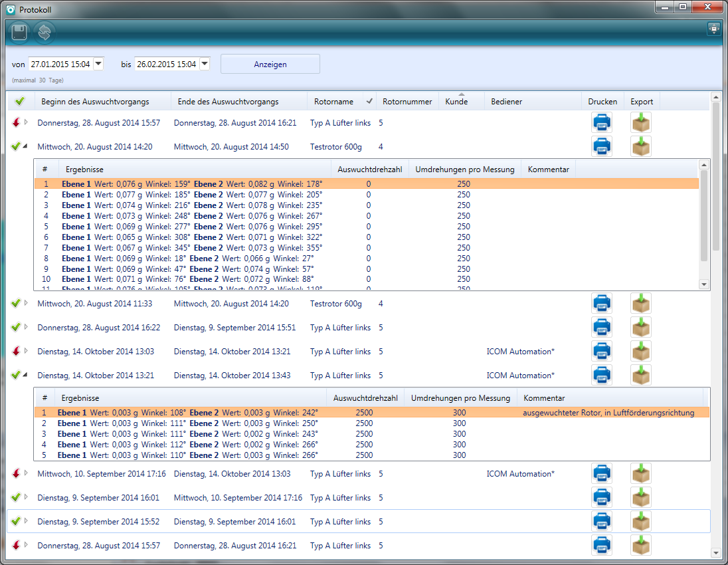Screen dimensions: 728x565
Task: Click the dock icon at toolbar's right end
Action: (713, 29)
